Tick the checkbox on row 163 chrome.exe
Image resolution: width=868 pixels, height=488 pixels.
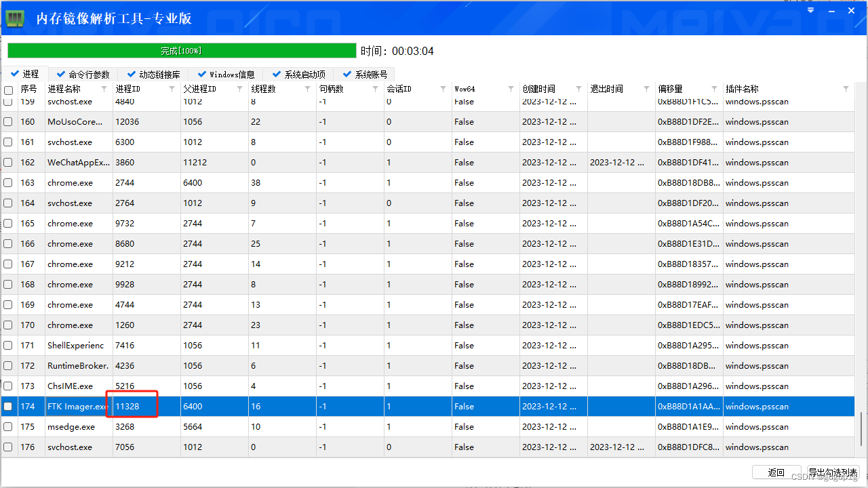(x=8, y=183)
